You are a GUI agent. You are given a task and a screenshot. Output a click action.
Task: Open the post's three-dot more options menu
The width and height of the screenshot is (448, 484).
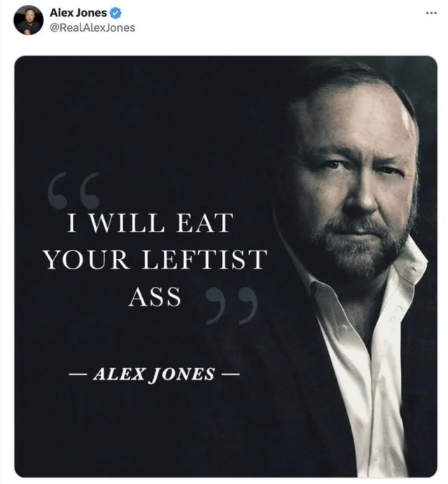click(x=431, y=13)
